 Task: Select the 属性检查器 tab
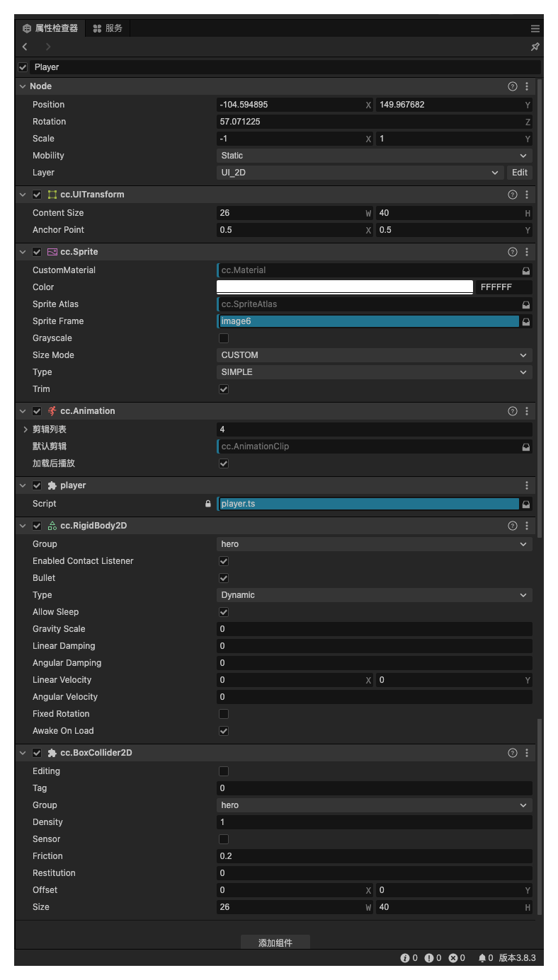click(x=50, y=28)
